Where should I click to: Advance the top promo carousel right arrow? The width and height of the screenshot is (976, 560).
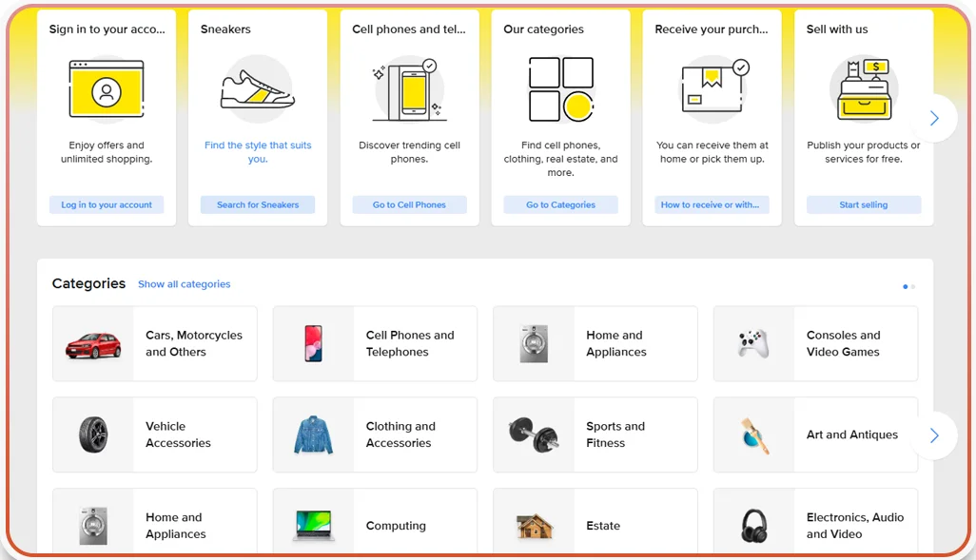click(x=934, y=118)
